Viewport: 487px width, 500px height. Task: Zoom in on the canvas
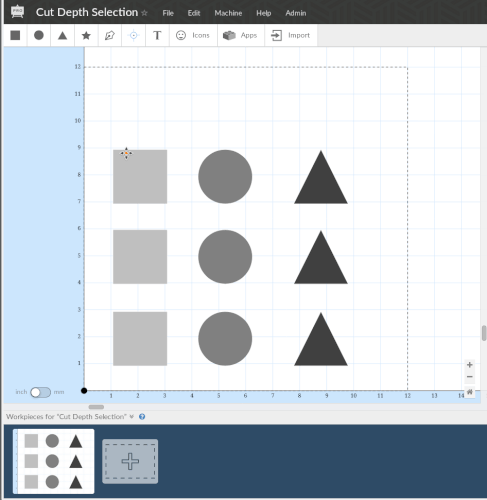pos(470,365)
